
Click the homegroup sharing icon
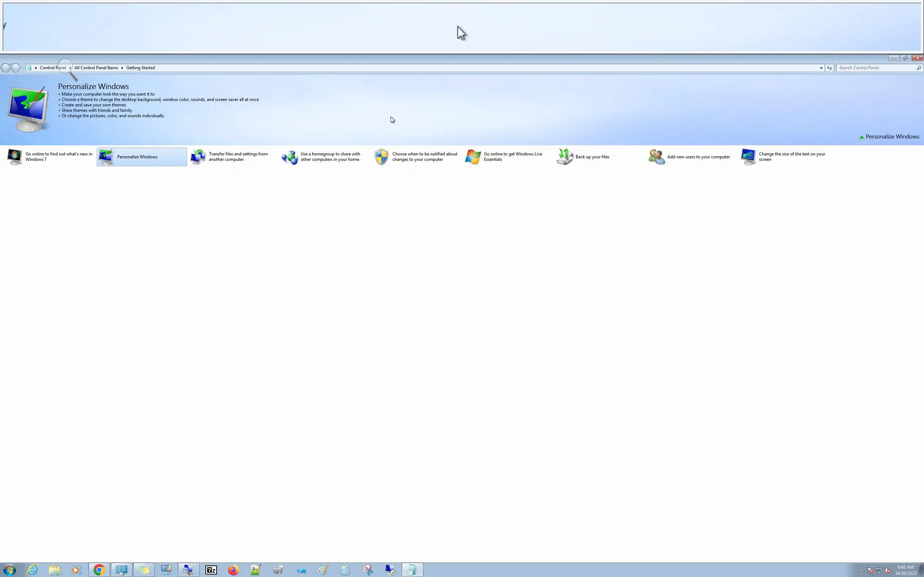pos(290,157)
